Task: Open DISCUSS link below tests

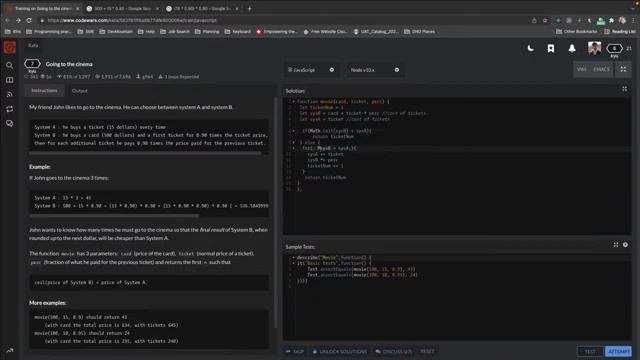Action: [394, 351]
